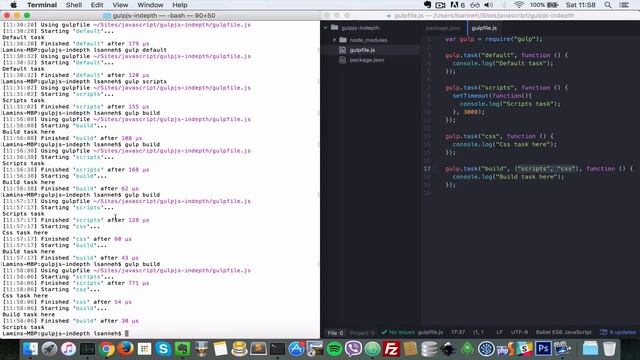Image resolution: width=640 pixels, height=360 pixels.
Task: Click gulpfile.js name in status bar
Action: (x=430, y=332)
